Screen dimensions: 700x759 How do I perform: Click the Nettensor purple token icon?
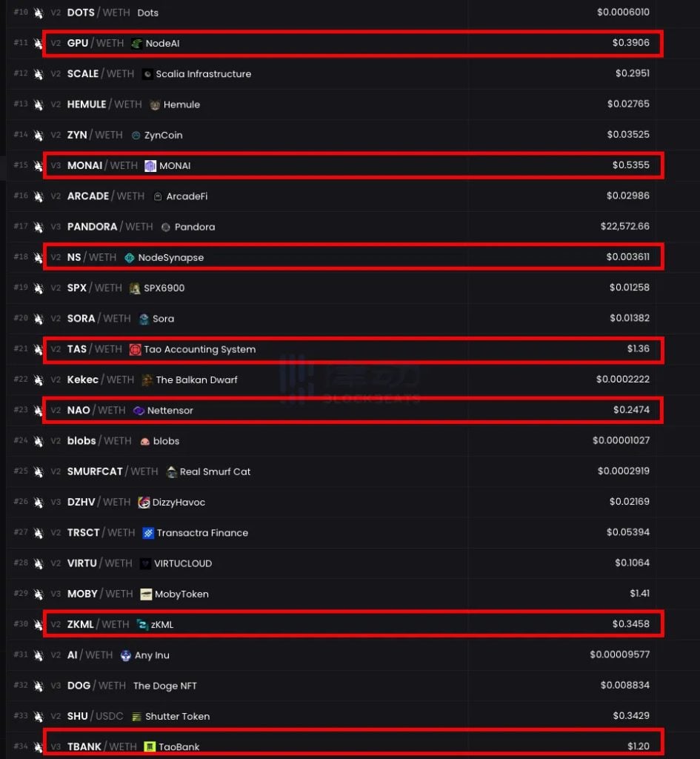click(139, 411)
